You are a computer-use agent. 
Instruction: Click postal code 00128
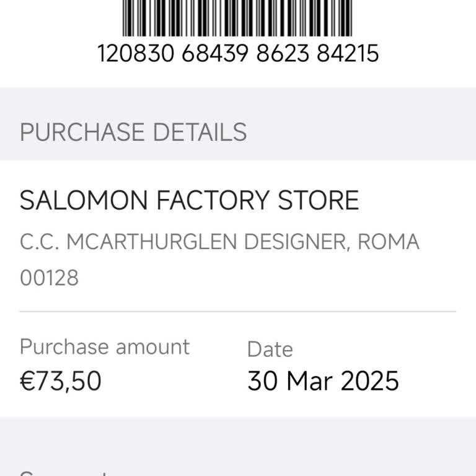point(50,278)
